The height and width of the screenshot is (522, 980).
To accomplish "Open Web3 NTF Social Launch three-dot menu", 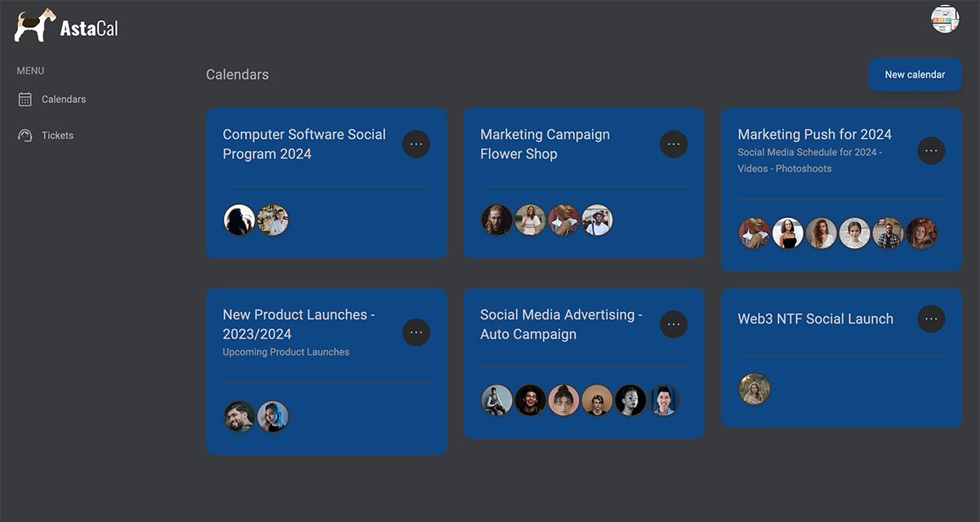I will 930,319.
